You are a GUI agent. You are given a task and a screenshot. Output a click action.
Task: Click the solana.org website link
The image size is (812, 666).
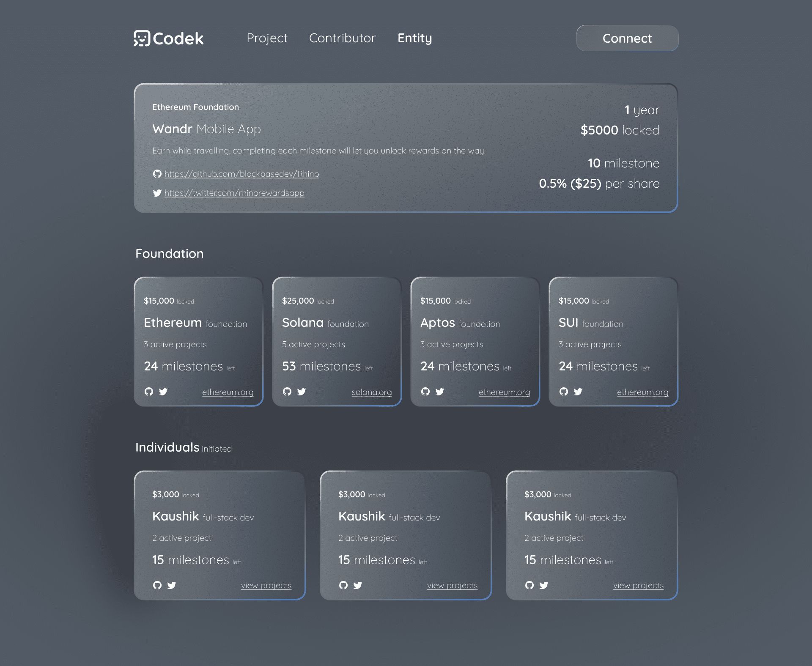coord(372,391)
